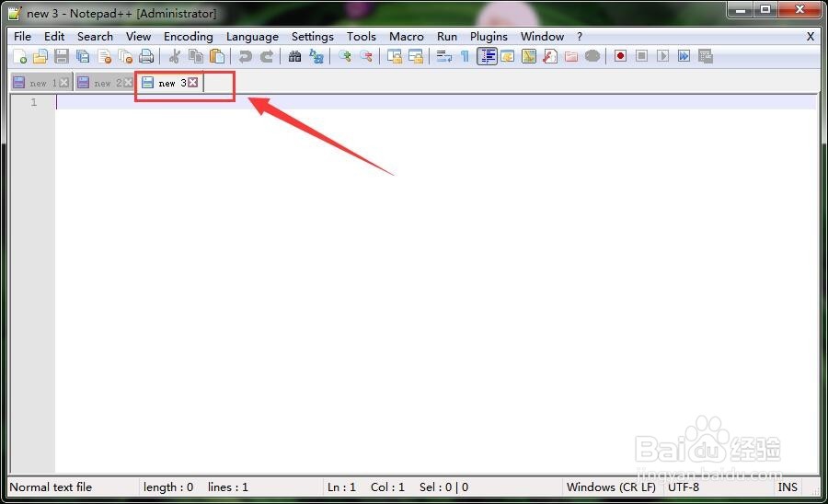828x504 pixels.
Task: Open the Macro menu
Action: [406, 37]
